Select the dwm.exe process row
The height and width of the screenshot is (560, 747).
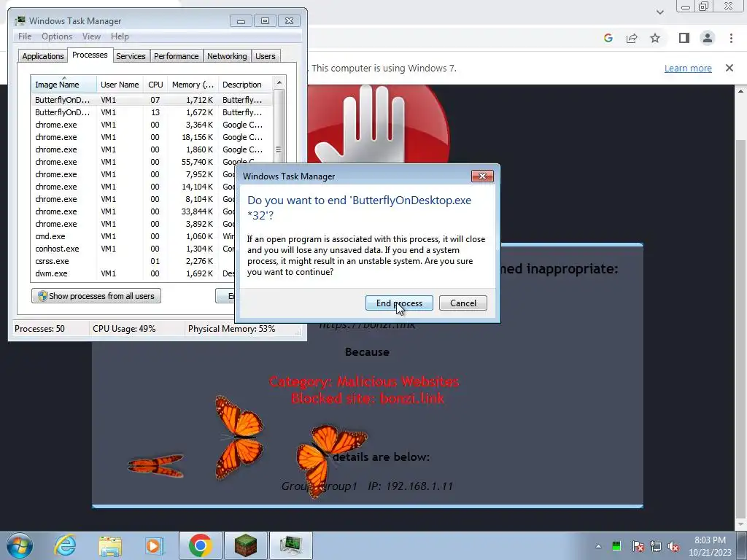(133, 273)
